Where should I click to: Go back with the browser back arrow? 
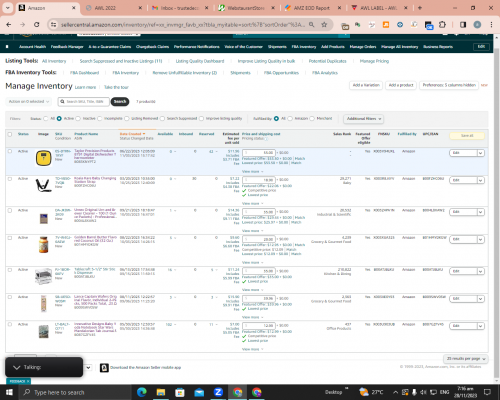coord(9,25)
